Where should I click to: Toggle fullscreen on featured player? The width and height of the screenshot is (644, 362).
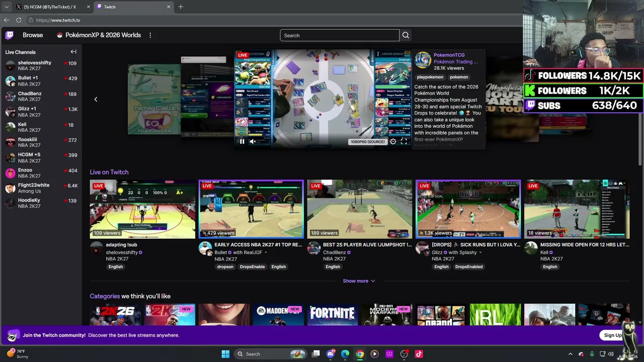click(404, 142)
